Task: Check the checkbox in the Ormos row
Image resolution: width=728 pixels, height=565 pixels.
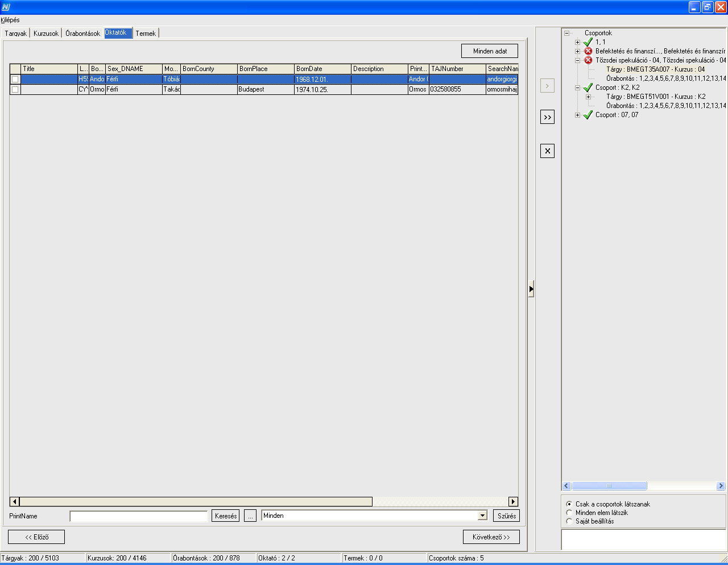Action: coord(15,89)
